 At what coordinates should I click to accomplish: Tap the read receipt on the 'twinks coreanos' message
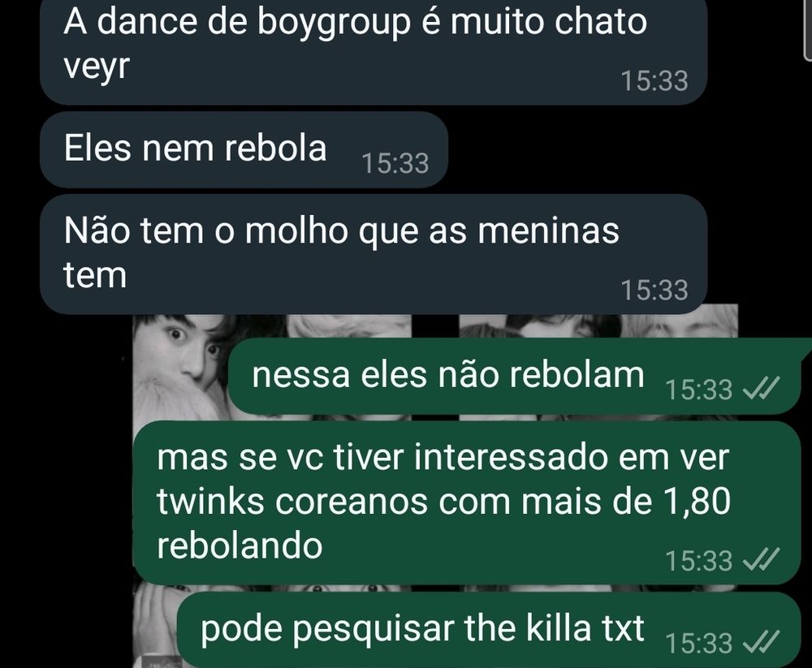[x=761, y=558]
